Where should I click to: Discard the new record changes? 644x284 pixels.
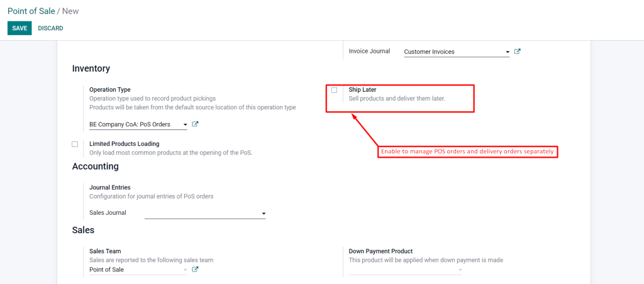(x=50, y=28)
